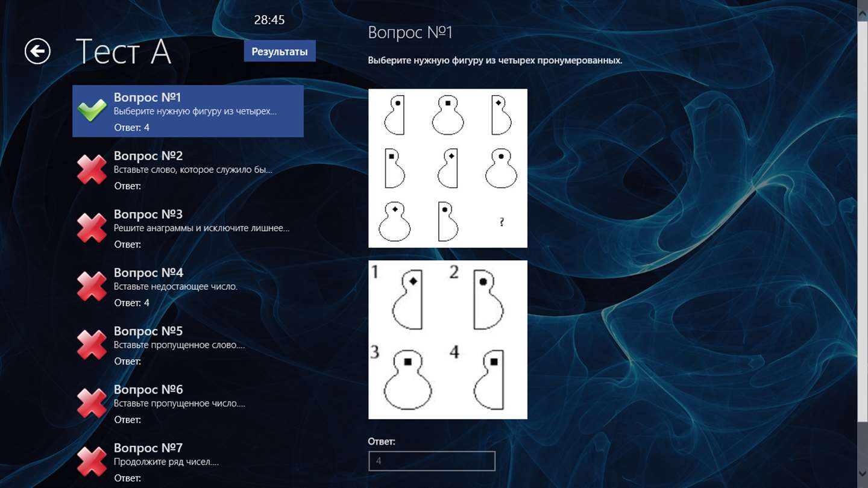
Task: Click the red cross icon beside Вопрос №5
Action: [92, 344]
